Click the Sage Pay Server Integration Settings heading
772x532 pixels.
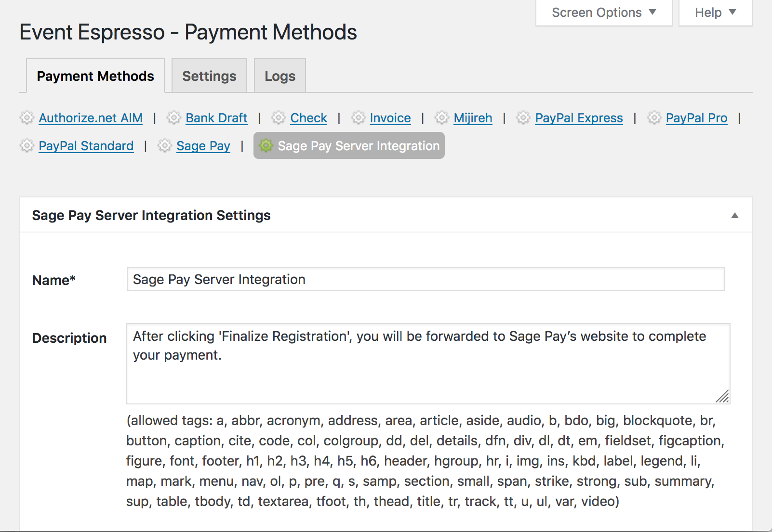click(x=151, y=215)
